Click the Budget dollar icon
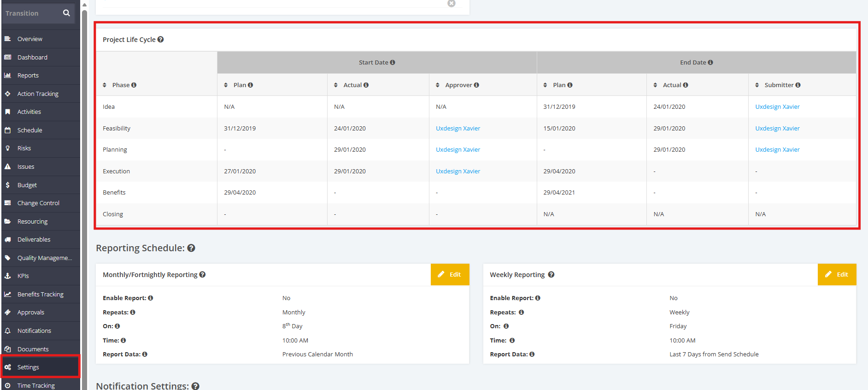 (x=7, y=185)
